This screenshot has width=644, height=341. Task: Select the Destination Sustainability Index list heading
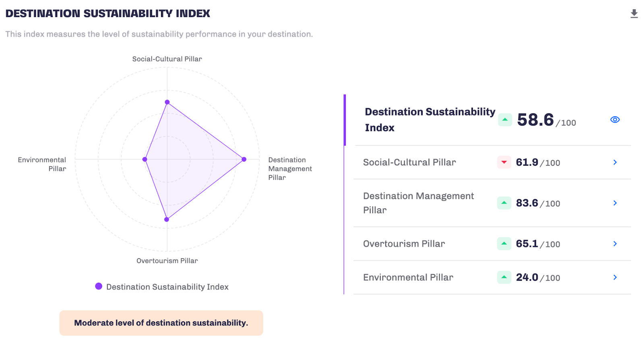(429, 119)
